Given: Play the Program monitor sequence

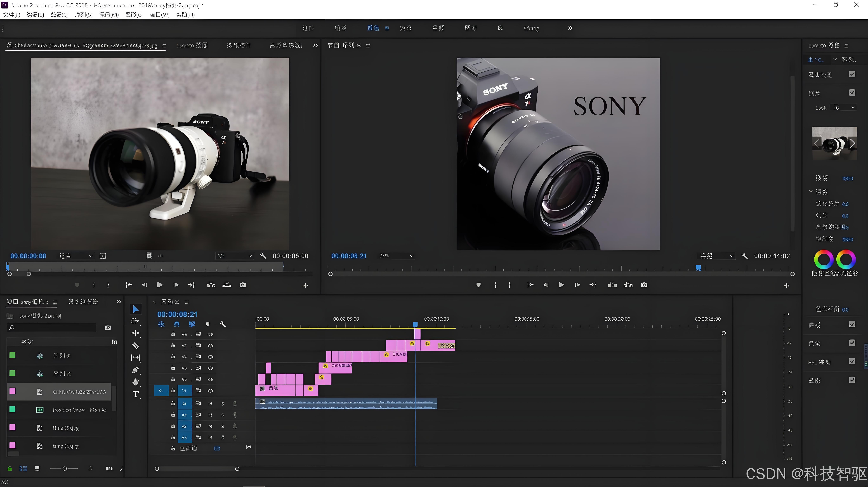Looking at the screenshot, I should 561,285.
